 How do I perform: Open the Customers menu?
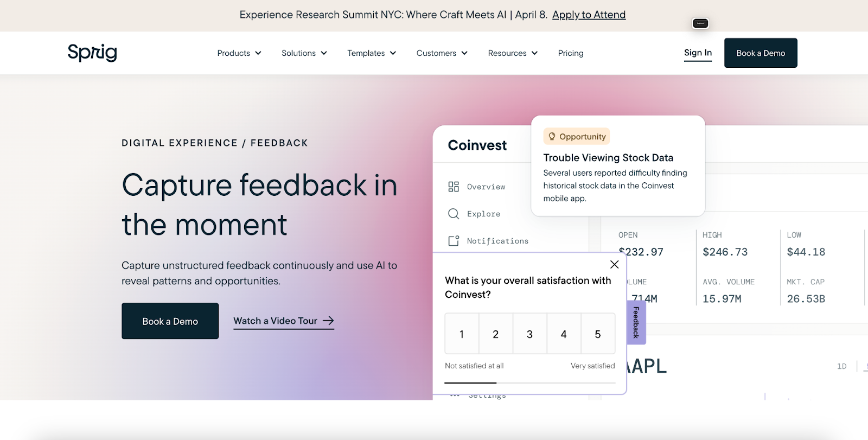point(442,53)
